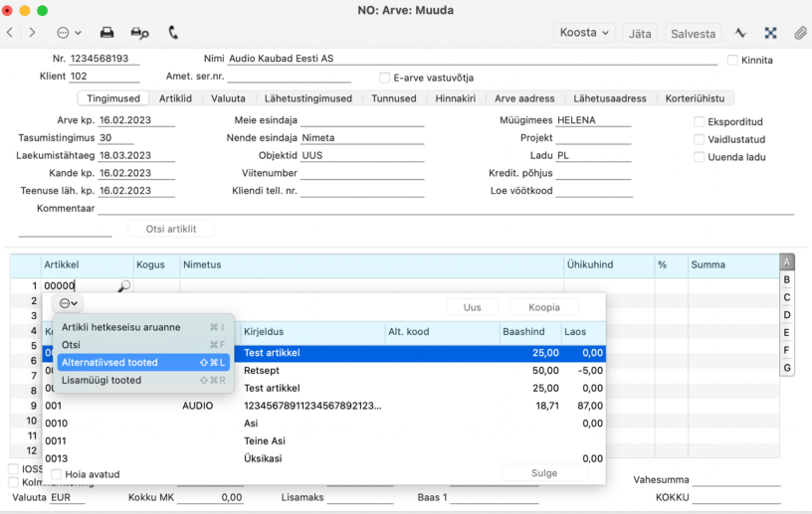Open the activity workflow icon

coord(740,33)
